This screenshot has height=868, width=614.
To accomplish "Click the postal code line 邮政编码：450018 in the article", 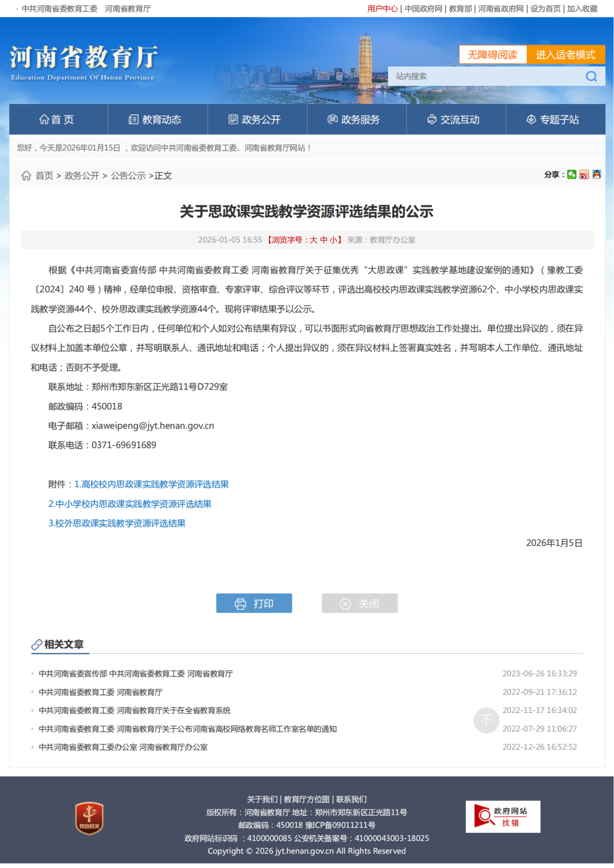I will click(x=85, y=406).
